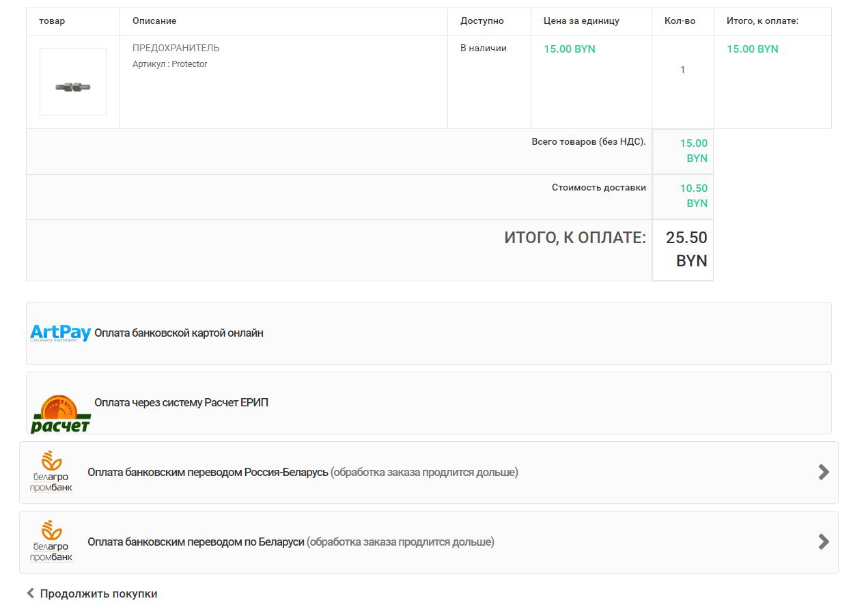Go back via Продолжить покупки link
Screen dimensions: 851x616
(98, 593)
